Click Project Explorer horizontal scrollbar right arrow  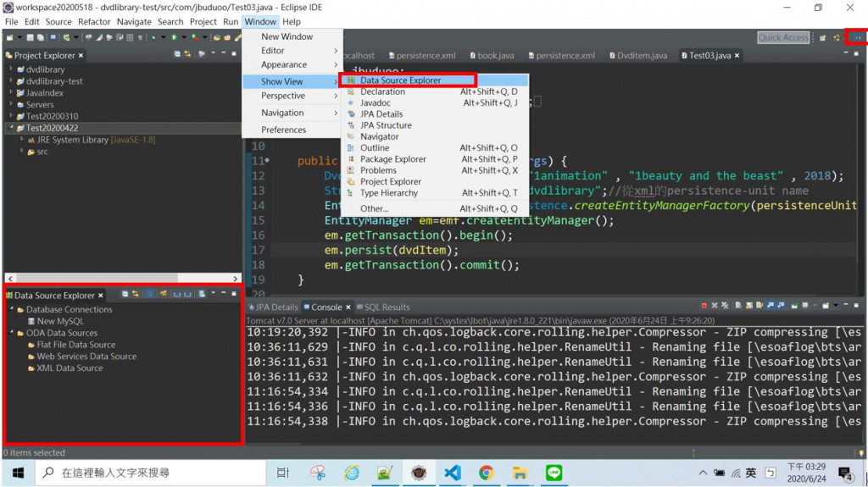(x=236, y=279)
